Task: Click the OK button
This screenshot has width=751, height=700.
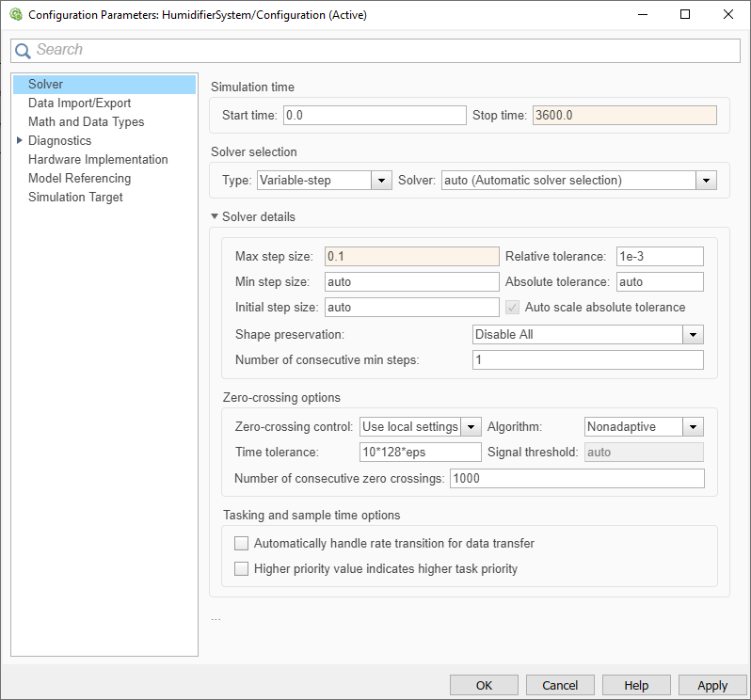Action: point(484,685)
